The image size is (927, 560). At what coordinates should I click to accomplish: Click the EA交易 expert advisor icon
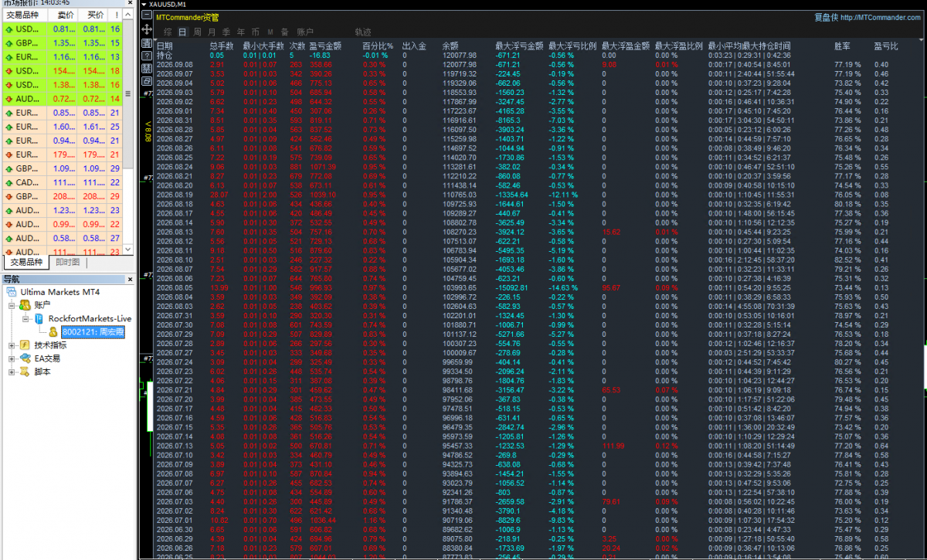25,358
